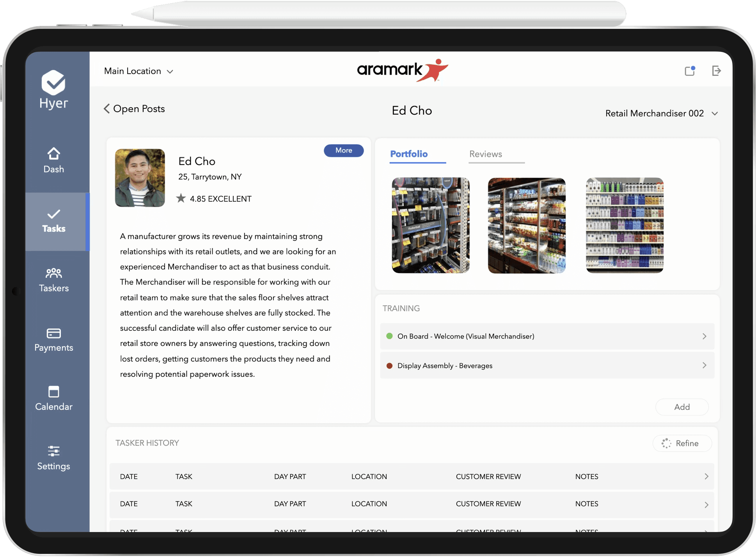Open the third portfolio photo of bottle shelves
Screen dimensions: 756x557
[625, 225]
